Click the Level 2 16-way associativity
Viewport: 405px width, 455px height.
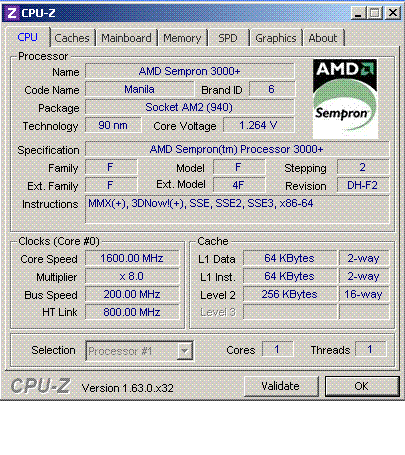coord(364,294)
